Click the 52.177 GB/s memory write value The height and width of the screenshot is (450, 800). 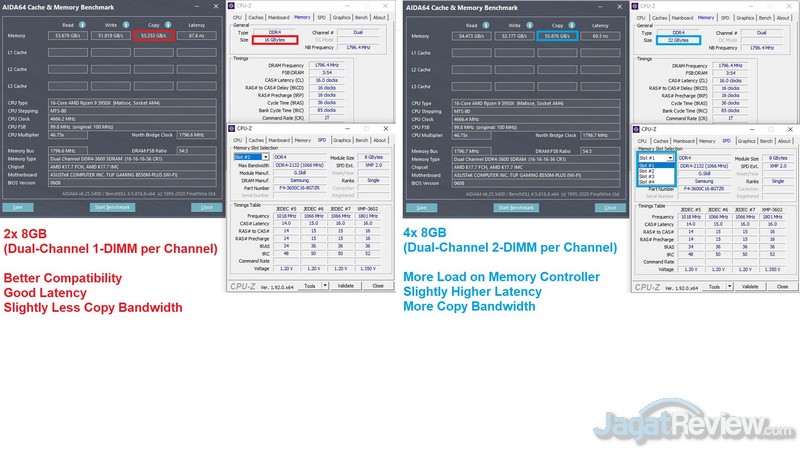pyautogui.click(x=514, y=36)
